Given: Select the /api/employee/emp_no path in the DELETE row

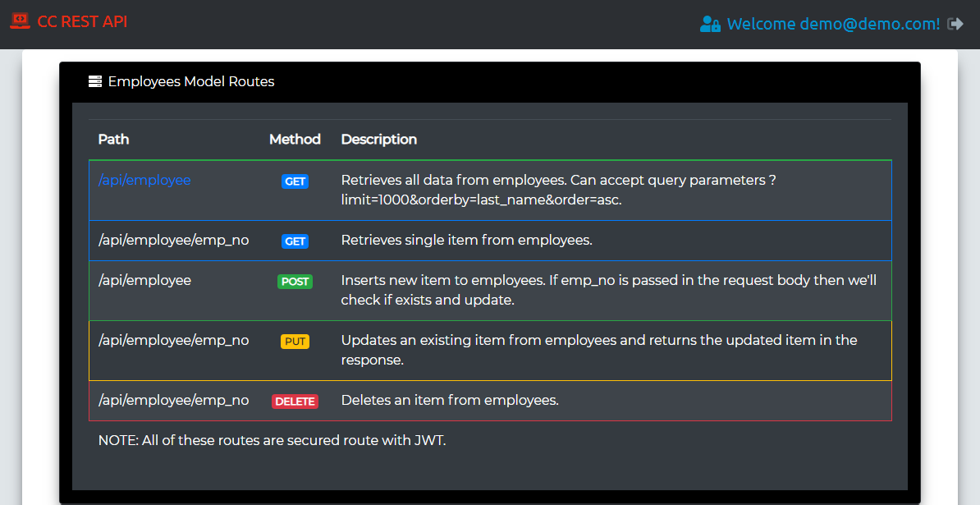Looking at the screenshot, I should (x=173, y=400).
